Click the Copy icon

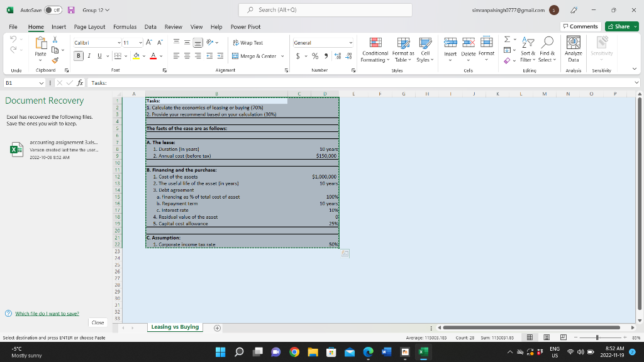[55, 50]
